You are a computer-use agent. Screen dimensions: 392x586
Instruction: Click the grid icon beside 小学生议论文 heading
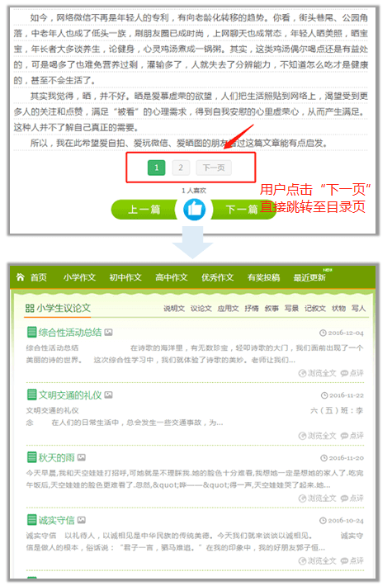(30, 309)
